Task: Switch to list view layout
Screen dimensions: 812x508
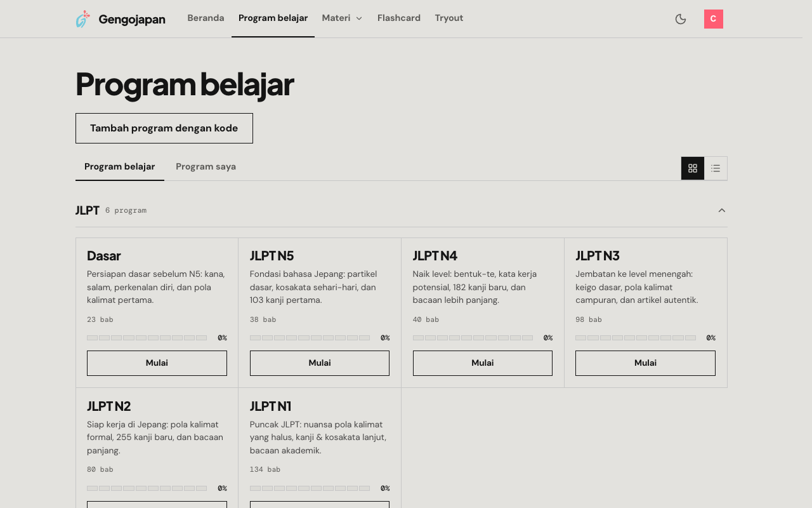Action: 716,168
